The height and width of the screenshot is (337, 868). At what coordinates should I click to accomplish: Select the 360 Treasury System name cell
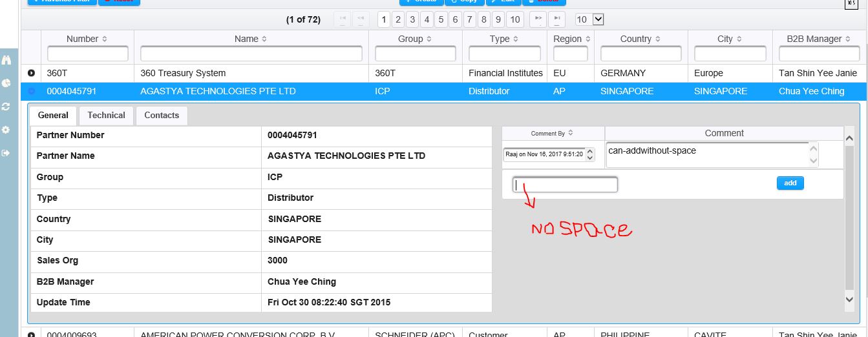[183, 73]
